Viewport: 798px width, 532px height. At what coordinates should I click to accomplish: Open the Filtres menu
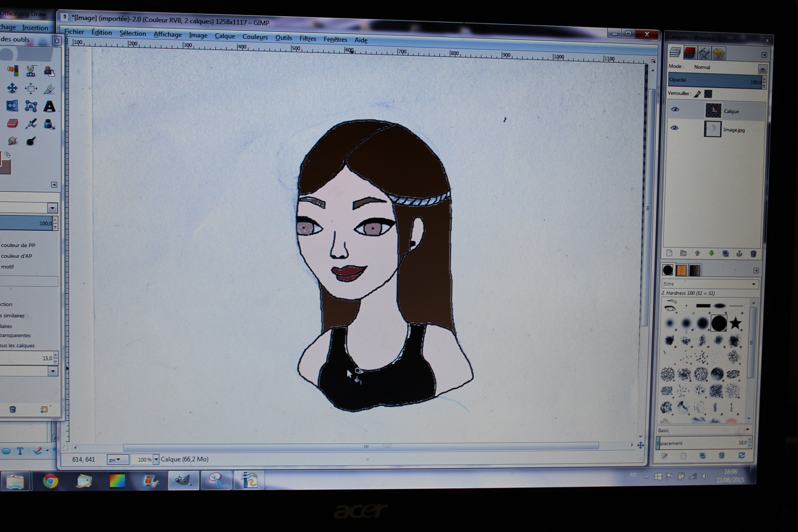click(307, 39)
